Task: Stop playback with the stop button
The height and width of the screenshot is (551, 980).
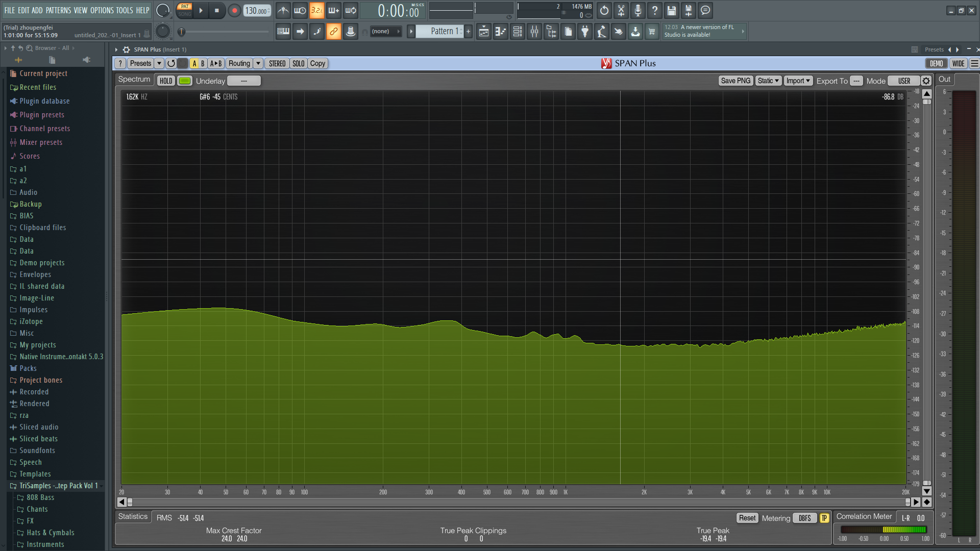Action: point(216,10)
